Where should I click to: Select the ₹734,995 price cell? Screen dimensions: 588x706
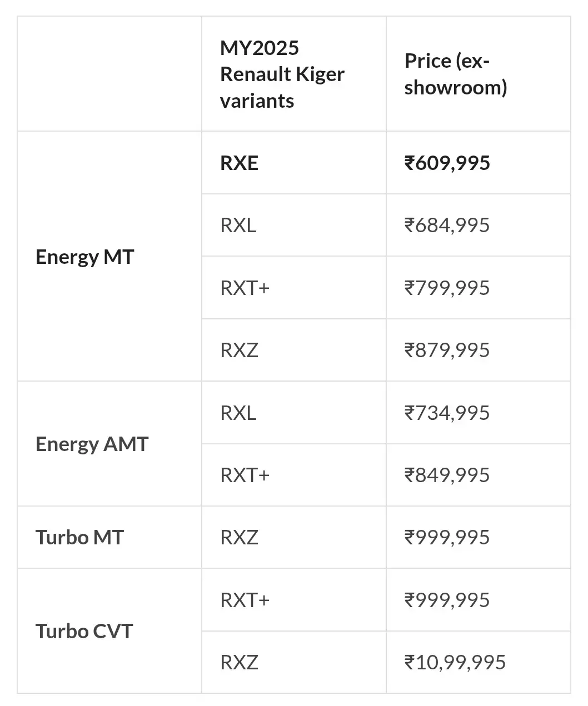(447, 413)
